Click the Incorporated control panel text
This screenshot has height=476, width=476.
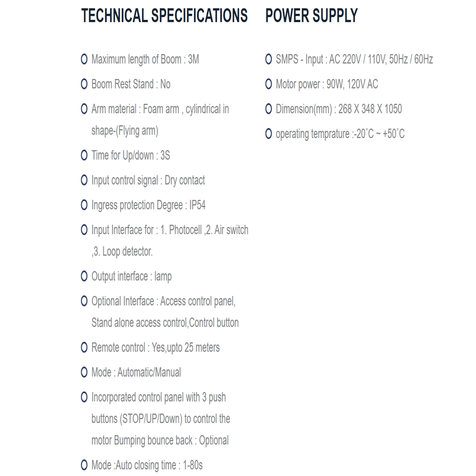159,397
